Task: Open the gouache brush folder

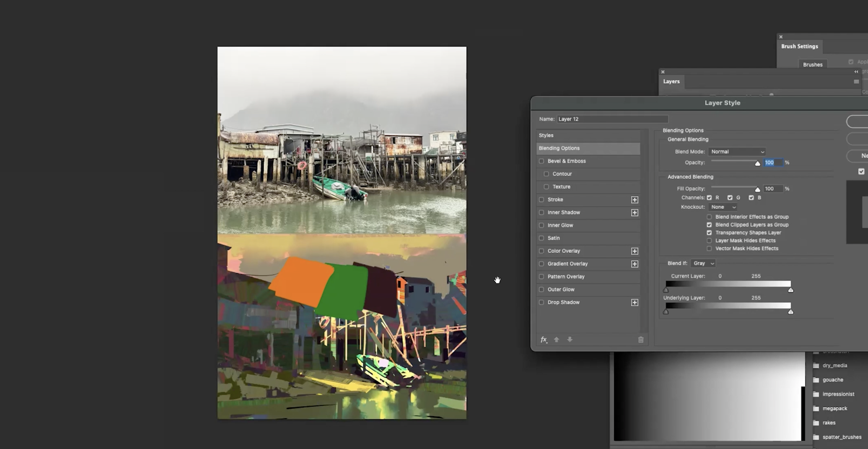Action: pyautogui.click(x=832, y=380)
